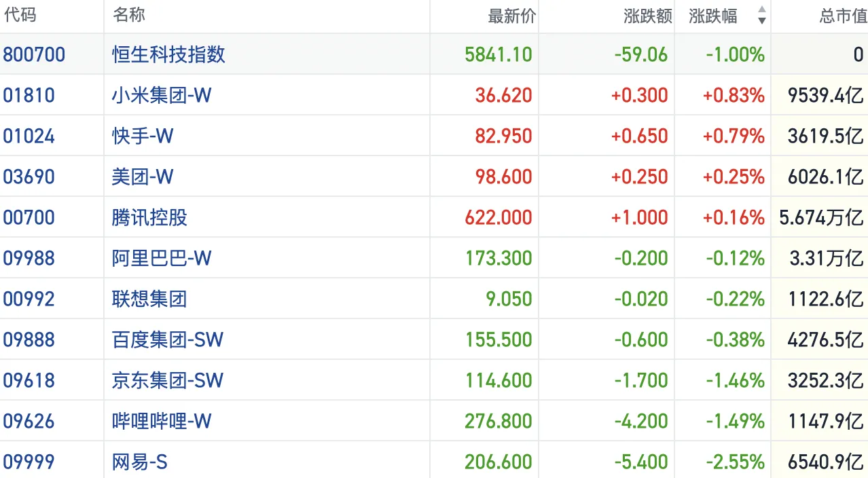Viewport: 868px width, 478px height.
Task: Sort by the 涨跌幅 column header
Action: [713, 16]
